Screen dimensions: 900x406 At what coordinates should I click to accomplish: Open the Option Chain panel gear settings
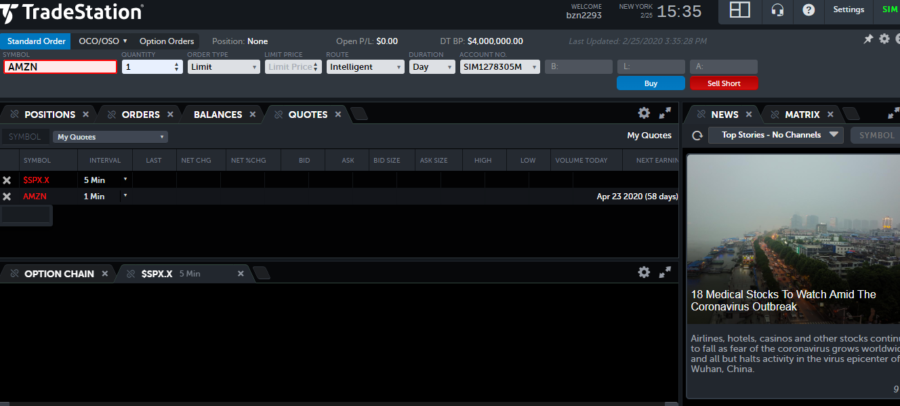coord(644,272)
